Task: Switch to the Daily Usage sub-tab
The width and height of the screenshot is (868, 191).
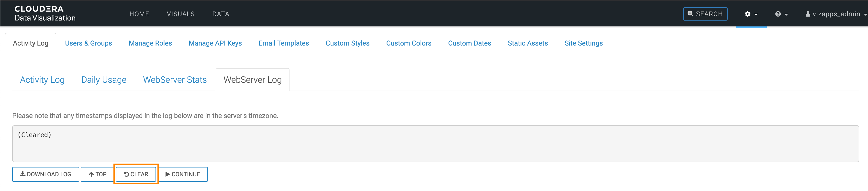Action: (x=104, y=80)
